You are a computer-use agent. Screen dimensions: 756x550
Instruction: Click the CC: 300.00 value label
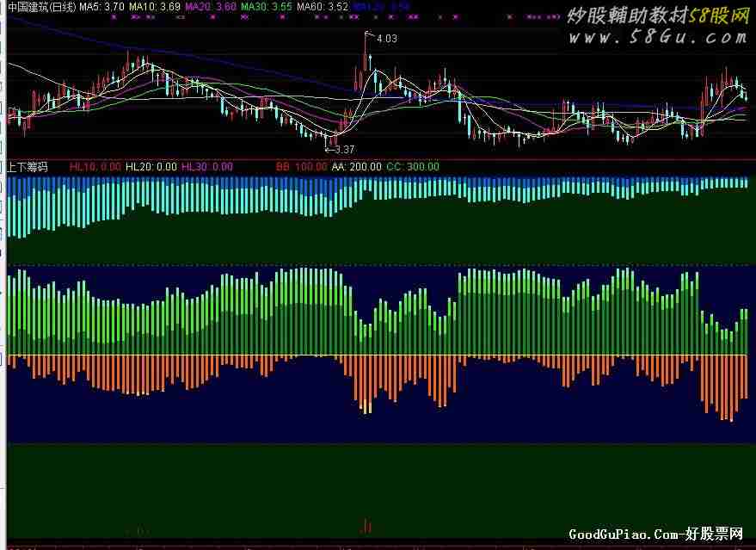[x=413, y=167]
